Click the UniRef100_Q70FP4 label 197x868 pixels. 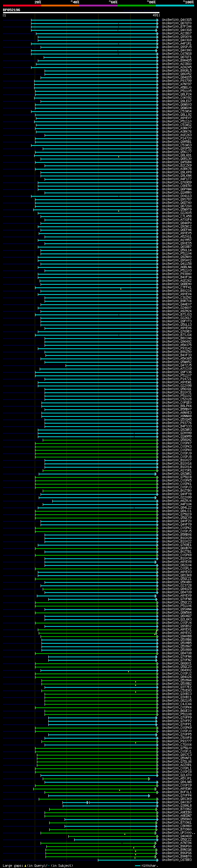(x=177, y=796)
